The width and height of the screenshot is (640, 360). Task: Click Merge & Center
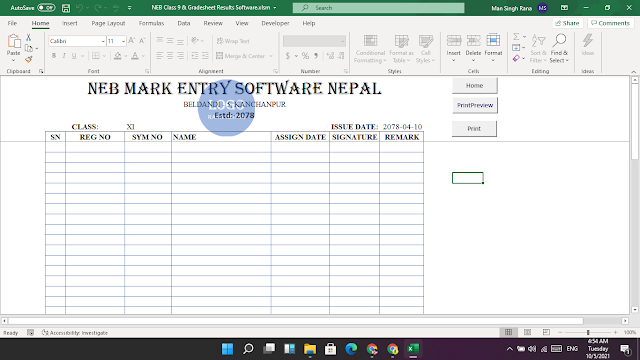pyautogui.click(x=241, y=56)
